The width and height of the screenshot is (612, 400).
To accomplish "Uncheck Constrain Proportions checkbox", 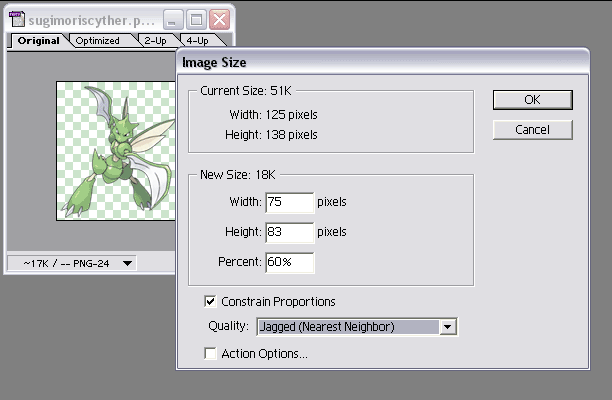I will coord(210,302).
